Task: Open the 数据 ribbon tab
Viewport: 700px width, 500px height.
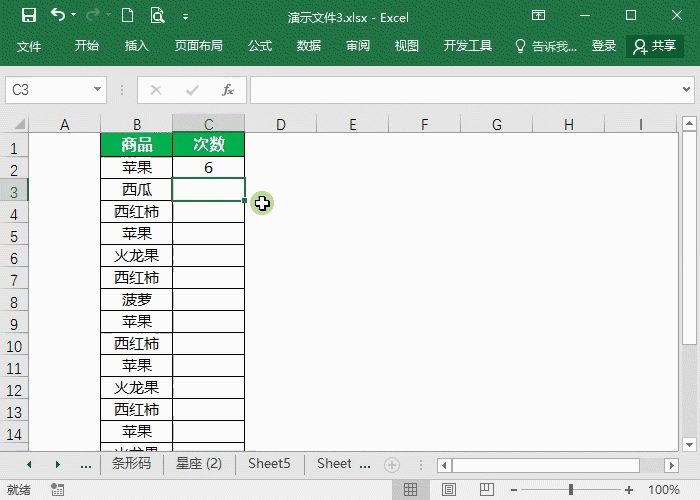Action: pos(309,46)
